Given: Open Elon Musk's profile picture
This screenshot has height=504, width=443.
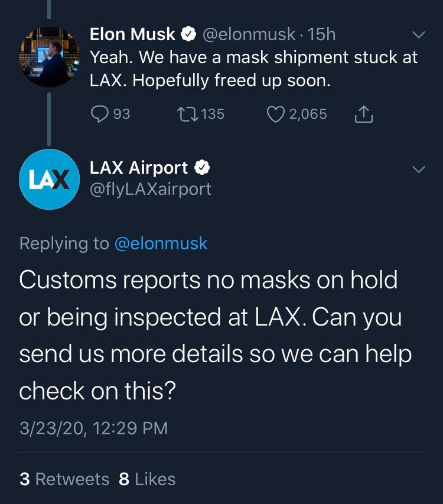Looking at the screenshot, I should 49,57.
